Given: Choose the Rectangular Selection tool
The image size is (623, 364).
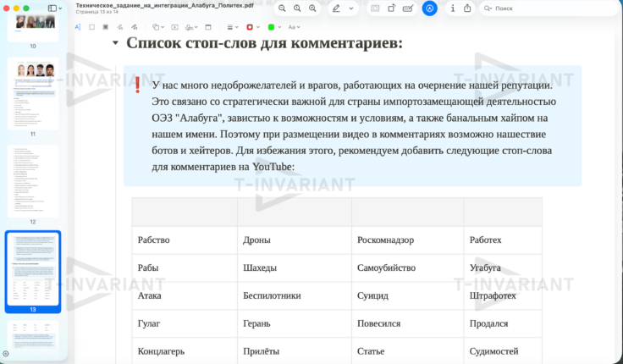Looking at the screenshot, I should (91, 27).
